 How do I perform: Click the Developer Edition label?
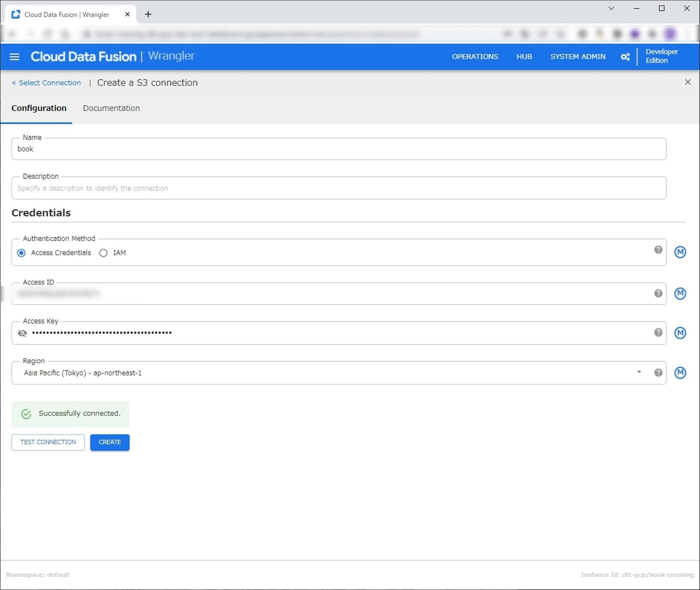pyautogui.click(x=661, y=56)
